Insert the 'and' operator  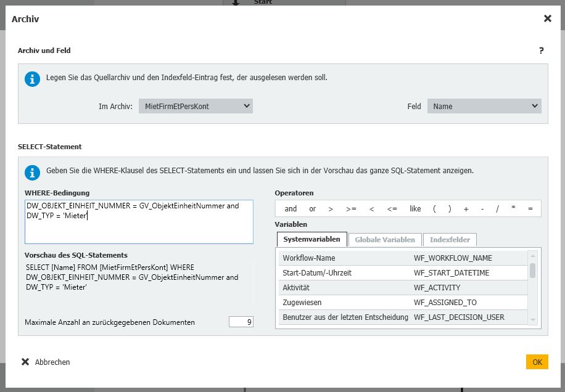point(291,209)
